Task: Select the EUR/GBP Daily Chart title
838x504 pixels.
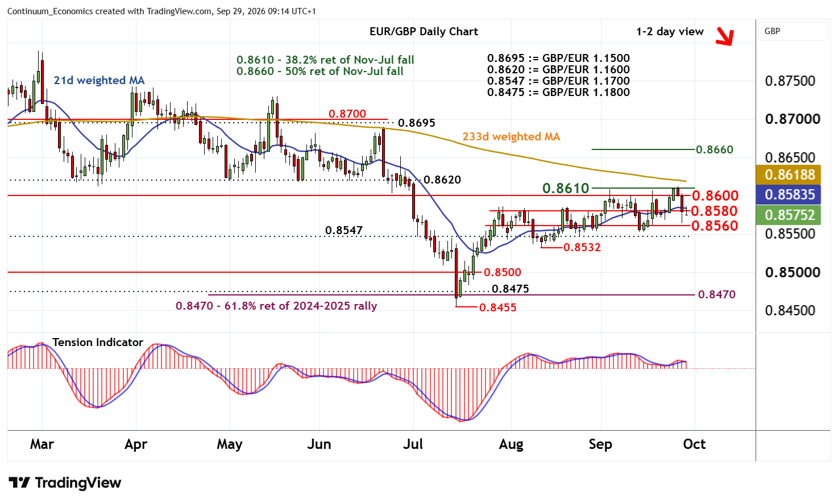Action: point(424,32)
